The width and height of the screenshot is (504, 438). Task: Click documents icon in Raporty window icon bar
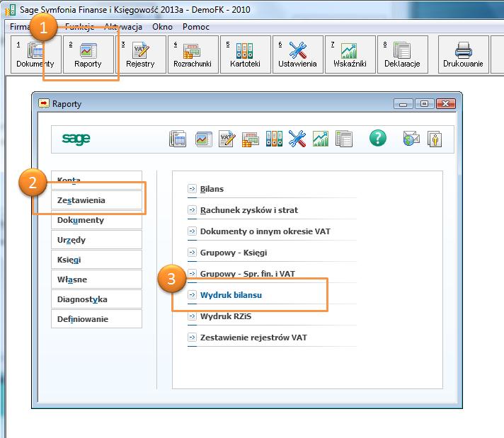[x=178, y=139]
